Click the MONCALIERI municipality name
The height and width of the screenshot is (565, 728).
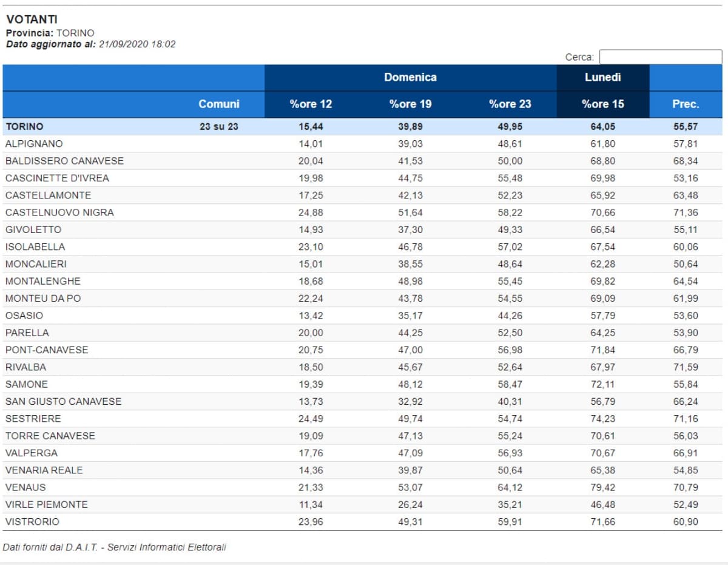(36, 264)
